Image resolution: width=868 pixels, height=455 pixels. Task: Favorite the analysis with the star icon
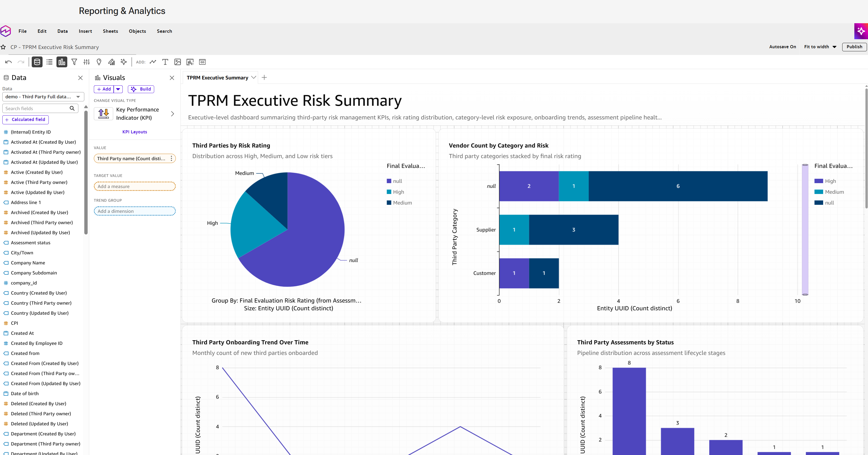3,47
